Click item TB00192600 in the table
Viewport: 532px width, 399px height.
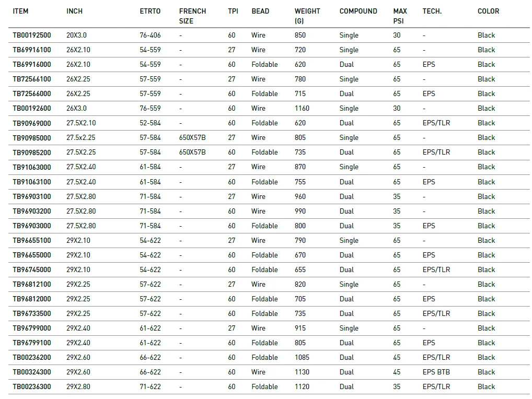coord(32,108)
